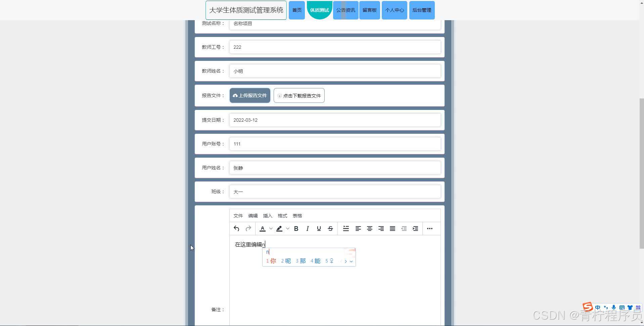Open the highlight color dropdown arrow

(288, 228)
